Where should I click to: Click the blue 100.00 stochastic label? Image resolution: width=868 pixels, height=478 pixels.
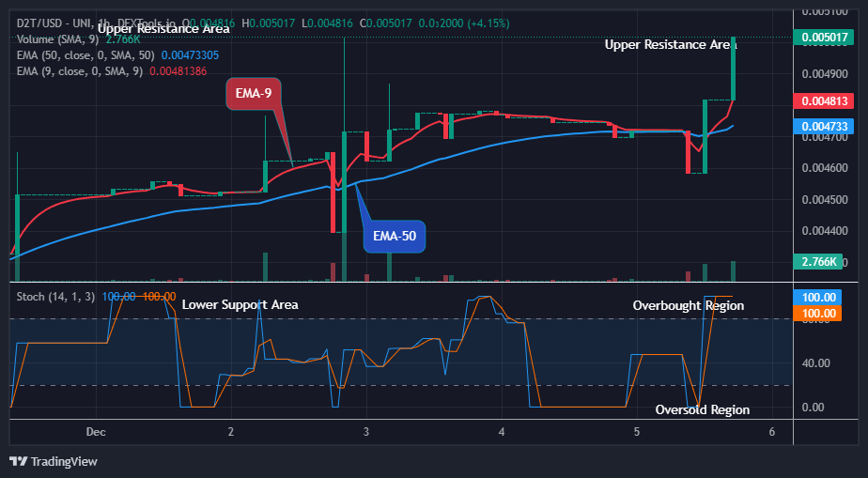point(817,297)
